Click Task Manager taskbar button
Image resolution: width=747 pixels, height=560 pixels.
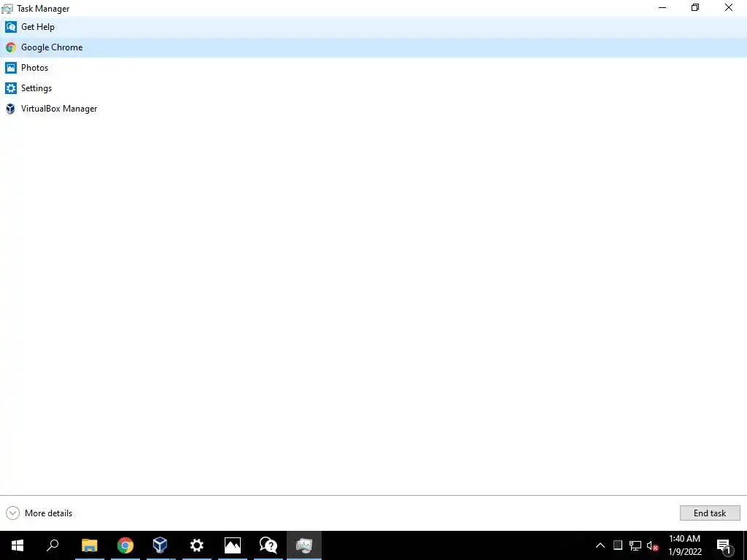[x=304, y=545]
